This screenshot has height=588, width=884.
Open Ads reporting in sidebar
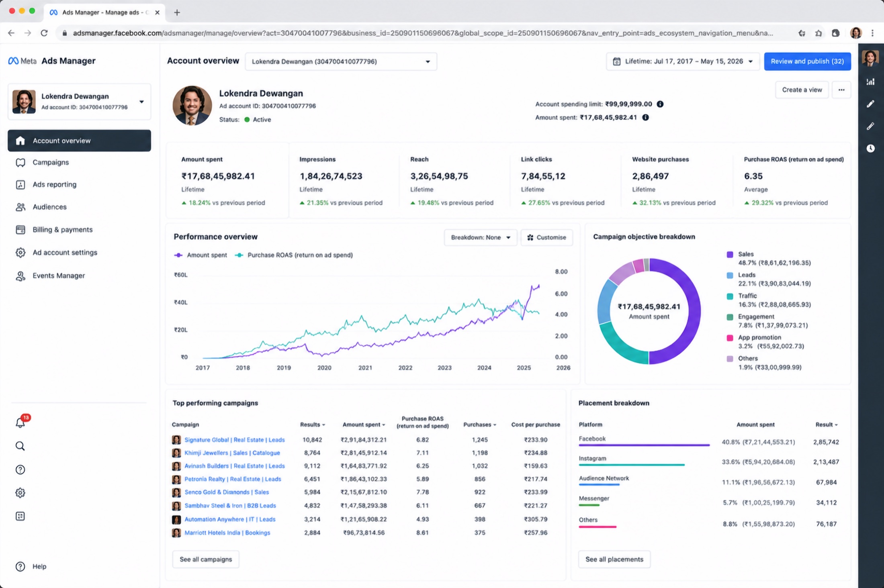coord(79,184)
